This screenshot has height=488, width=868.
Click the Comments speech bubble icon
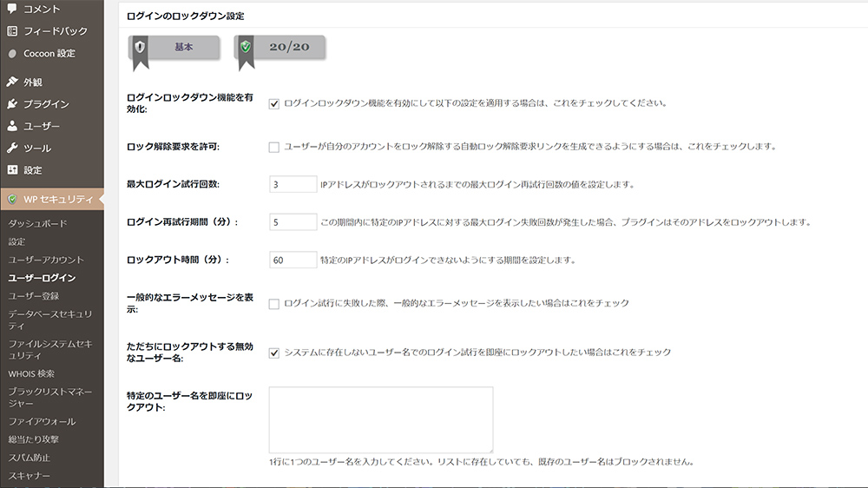pyautogui.click(x=12, y=9)
